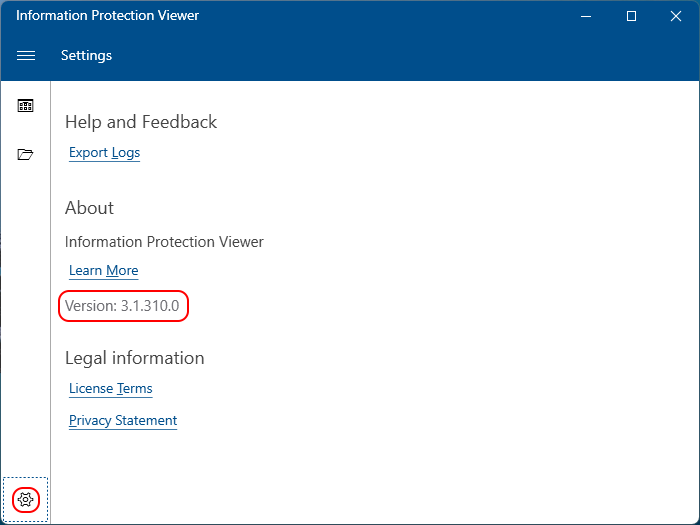The width and height of the screenshot is (700, 525).
Task: Click the Export Logs link
Action: click(x=104, y=153)
